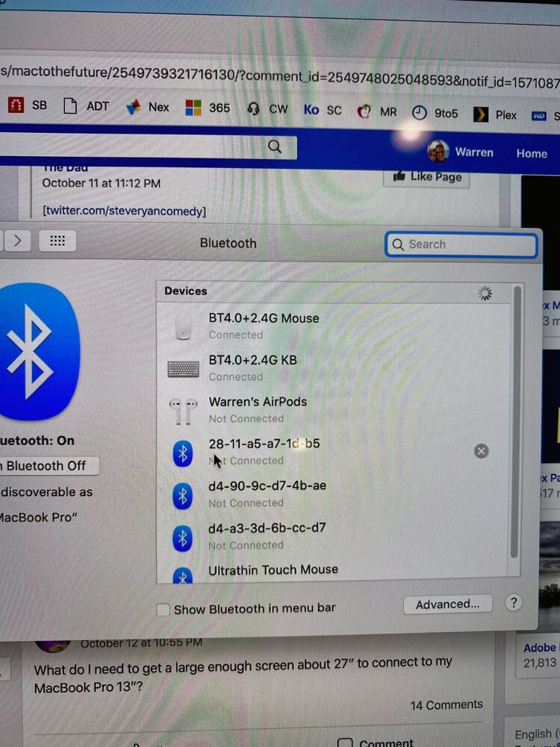Screen dimensions: 560x747
Task: Select Warren's AirPods device
Action: click(x=333, y=409)
